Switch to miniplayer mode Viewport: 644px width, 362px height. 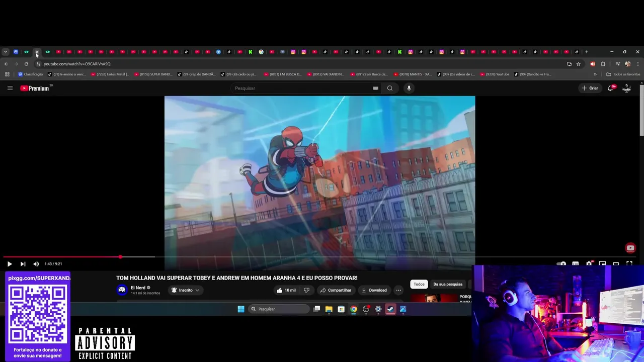(x=602, y=264)
